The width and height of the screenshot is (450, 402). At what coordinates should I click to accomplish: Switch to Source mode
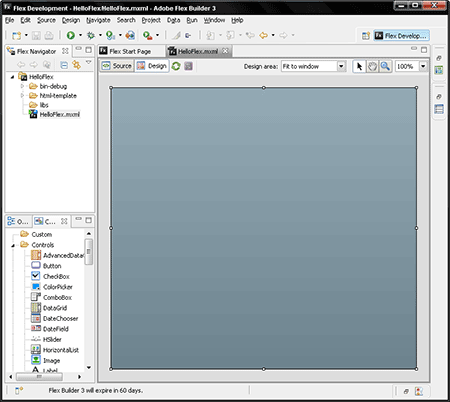(117, 66)
